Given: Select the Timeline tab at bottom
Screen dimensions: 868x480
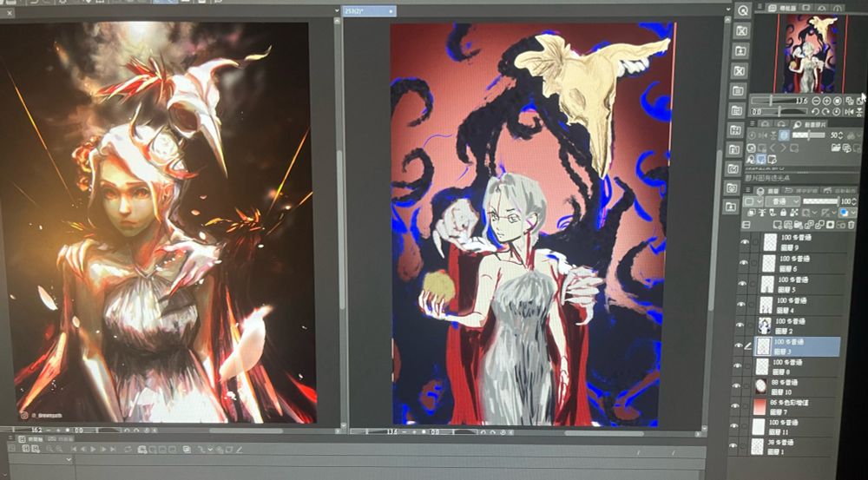Looking at the screenshot, I should [30, 439].
